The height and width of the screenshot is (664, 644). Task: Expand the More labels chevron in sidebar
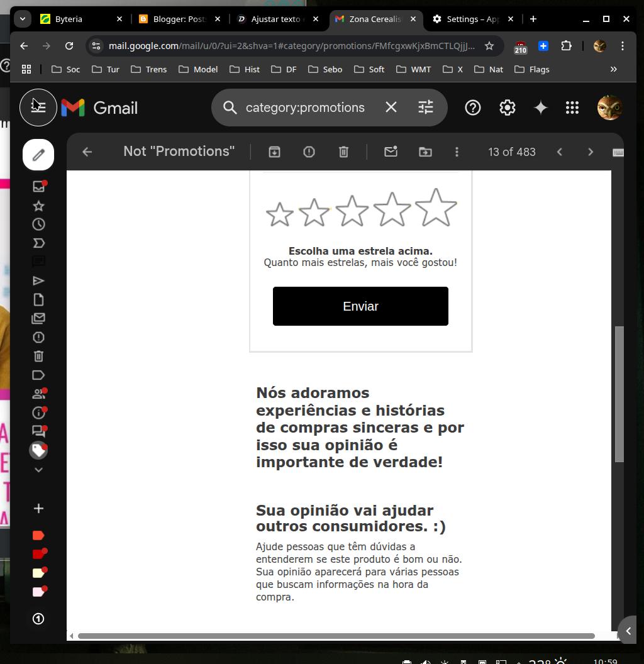(38, 470)
